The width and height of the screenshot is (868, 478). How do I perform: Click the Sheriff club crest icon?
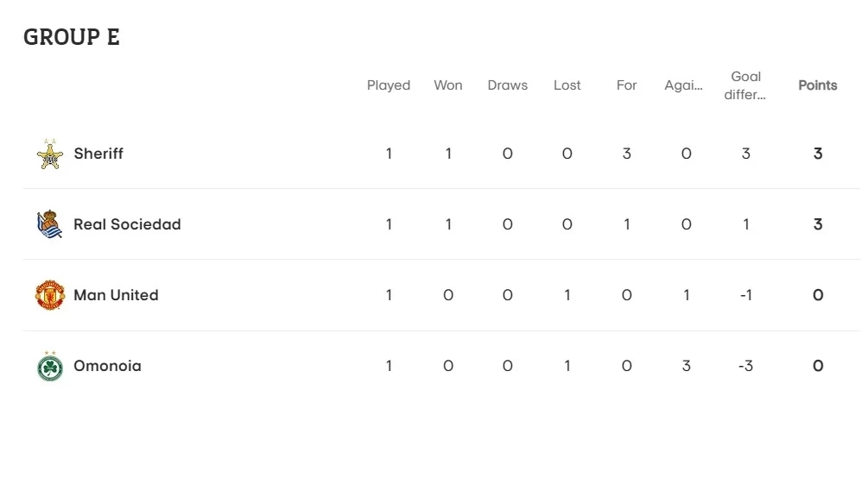click(x=50, y=154)
